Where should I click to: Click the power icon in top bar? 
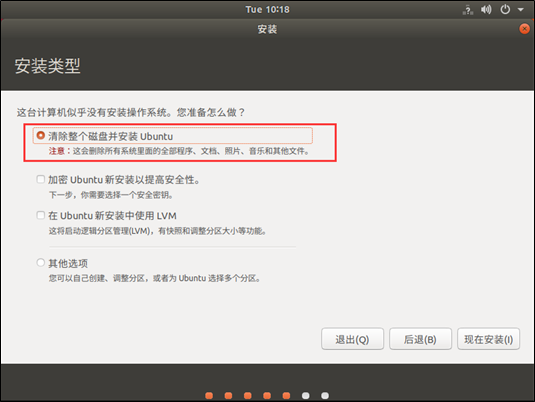tap(505, 9)
